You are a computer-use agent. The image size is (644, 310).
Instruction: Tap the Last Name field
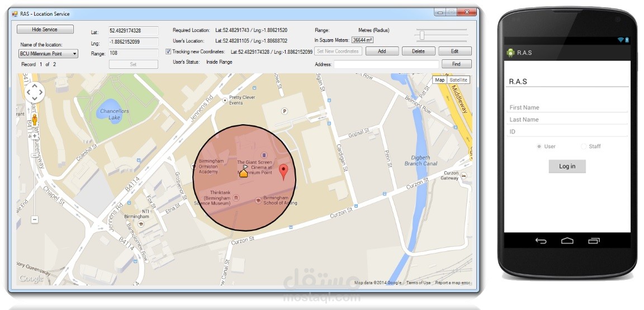click(567, 119)
